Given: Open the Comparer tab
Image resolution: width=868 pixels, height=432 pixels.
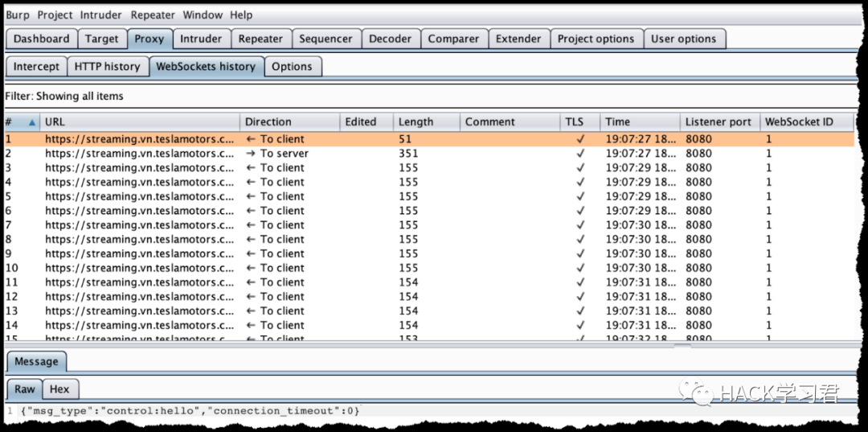Looking at the screenshot, I should pos(453,39).
